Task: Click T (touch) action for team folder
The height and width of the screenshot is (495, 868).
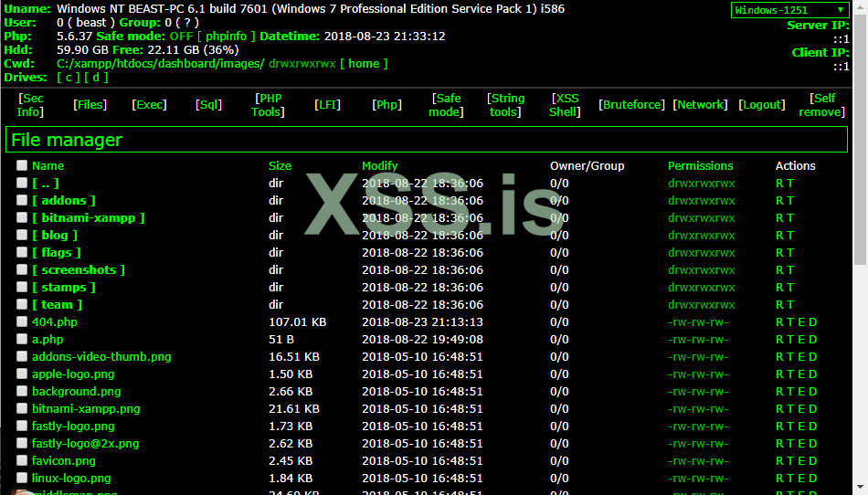Action: (790, 305)
